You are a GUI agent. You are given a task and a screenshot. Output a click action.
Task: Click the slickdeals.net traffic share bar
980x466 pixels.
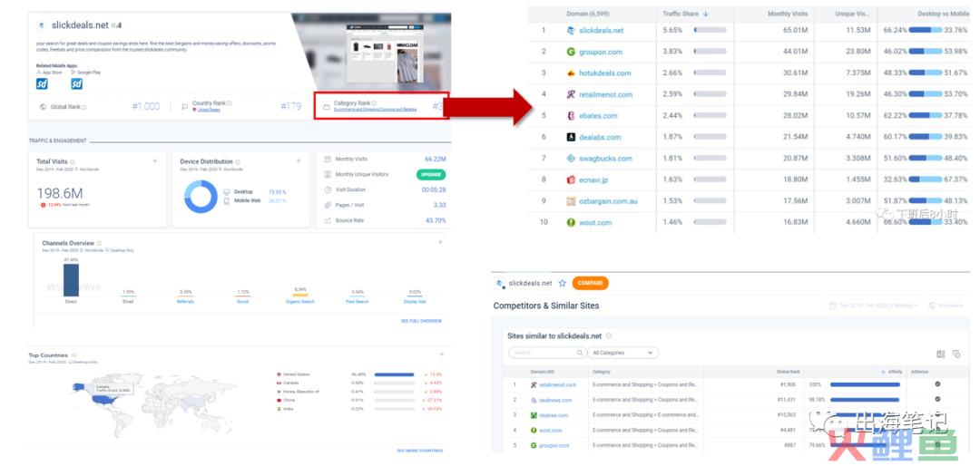click(x=710, y=30)
